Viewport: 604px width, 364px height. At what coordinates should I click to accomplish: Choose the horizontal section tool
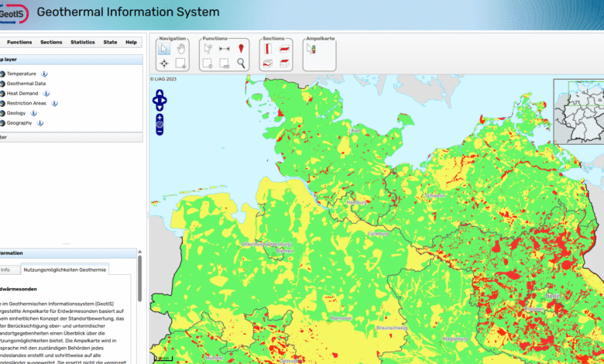[285, 49]
